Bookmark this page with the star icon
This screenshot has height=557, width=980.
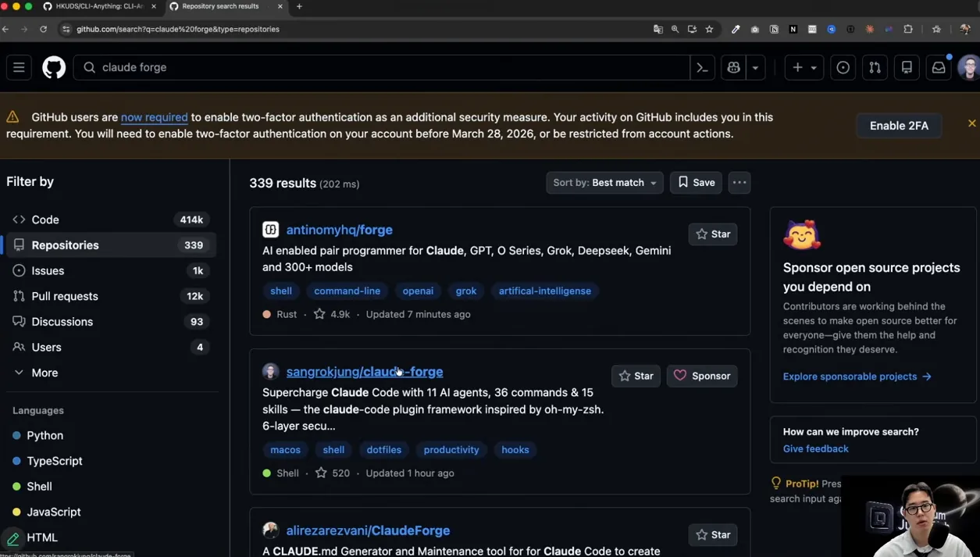tap(709, 29)
